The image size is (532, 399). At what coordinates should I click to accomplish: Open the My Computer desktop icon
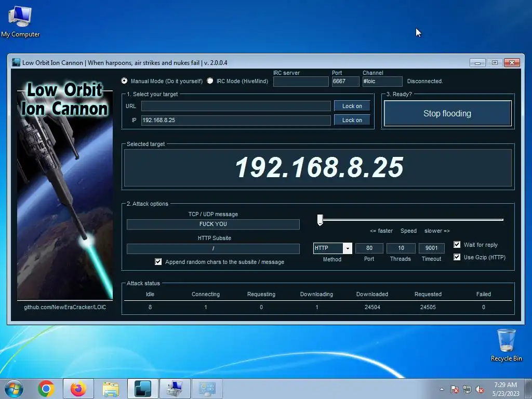click(x=20, y=21)
